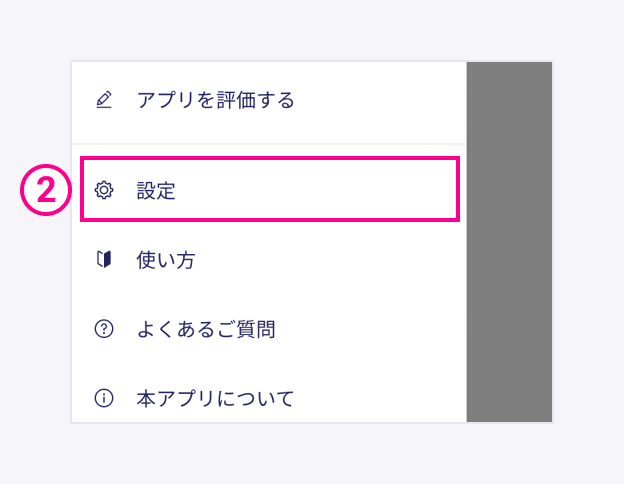The width and height of the screenshot is (624, 484).
Task: Click the gear icon beside 設定
Action: point(104,190)
